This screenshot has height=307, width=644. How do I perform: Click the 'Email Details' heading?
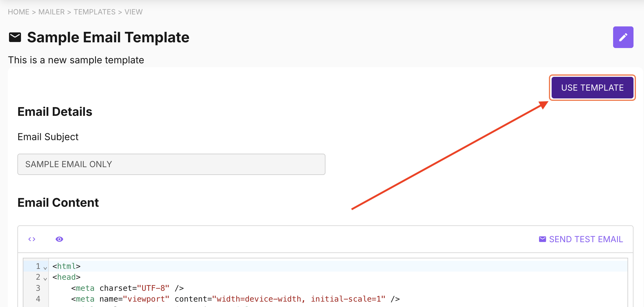[x=55, y=112]
